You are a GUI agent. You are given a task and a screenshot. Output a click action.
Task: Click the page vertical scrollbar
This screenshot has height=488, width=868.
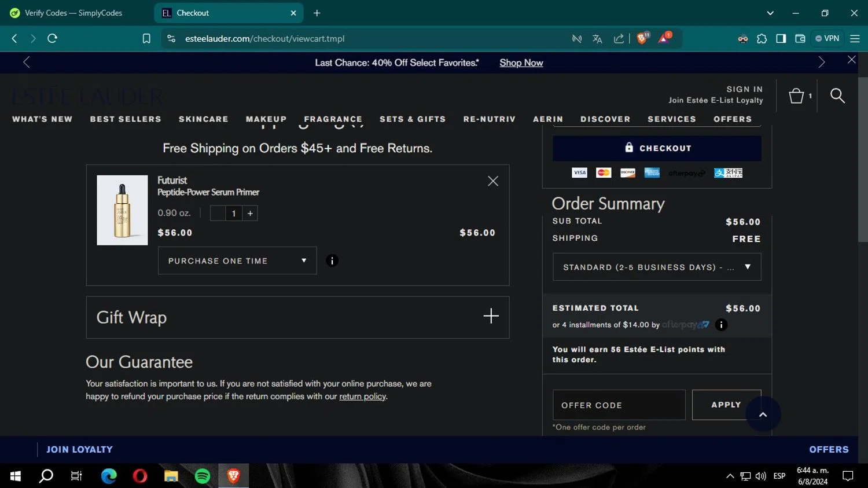pos(863,159)
